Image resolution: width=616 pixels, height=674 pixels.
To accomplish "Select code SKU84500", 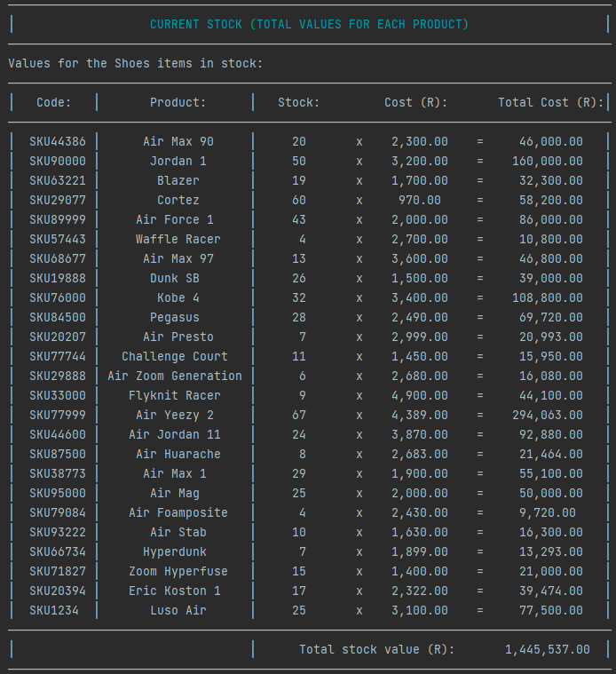I will click(58, 318).
